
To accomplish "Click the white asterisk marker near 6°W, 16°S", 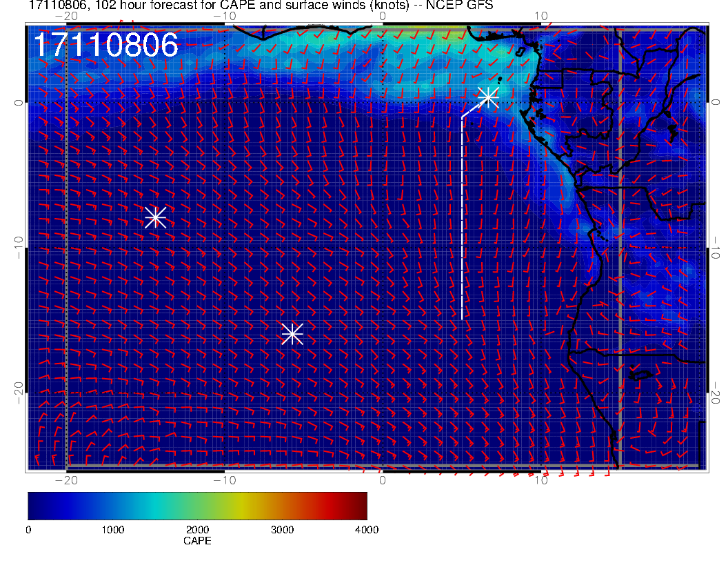I will click(292, 334).
